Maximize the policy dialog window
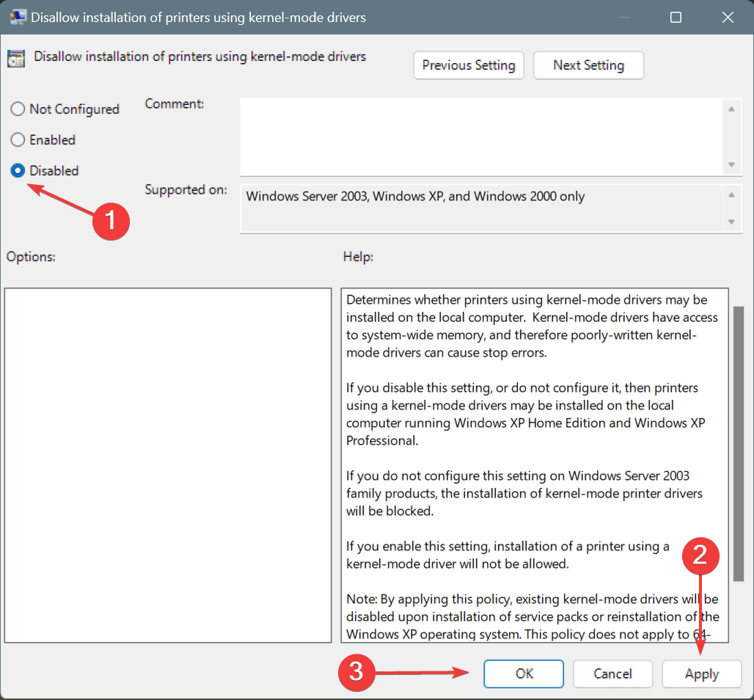 676,18
